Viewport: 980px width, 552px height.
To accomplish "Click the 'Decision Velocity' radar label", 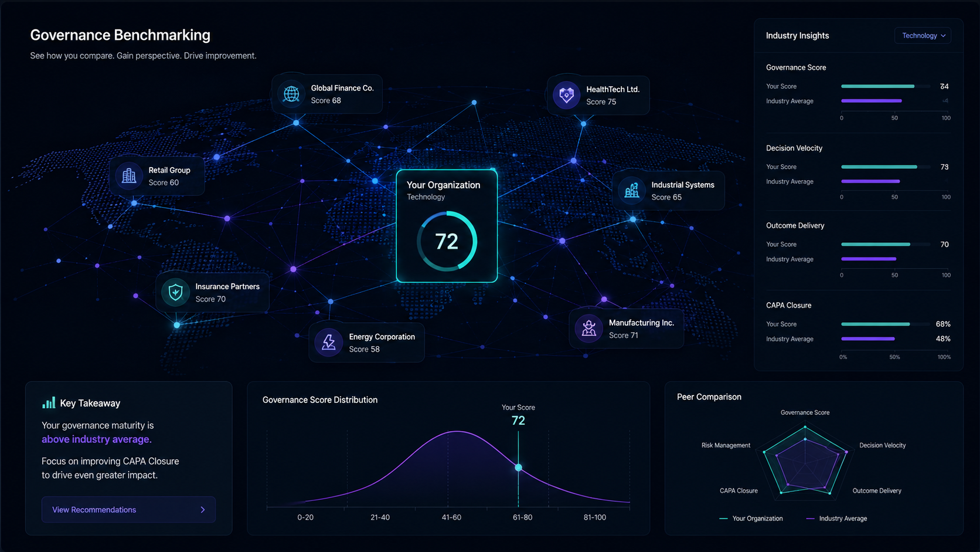I will pos(882,445).
